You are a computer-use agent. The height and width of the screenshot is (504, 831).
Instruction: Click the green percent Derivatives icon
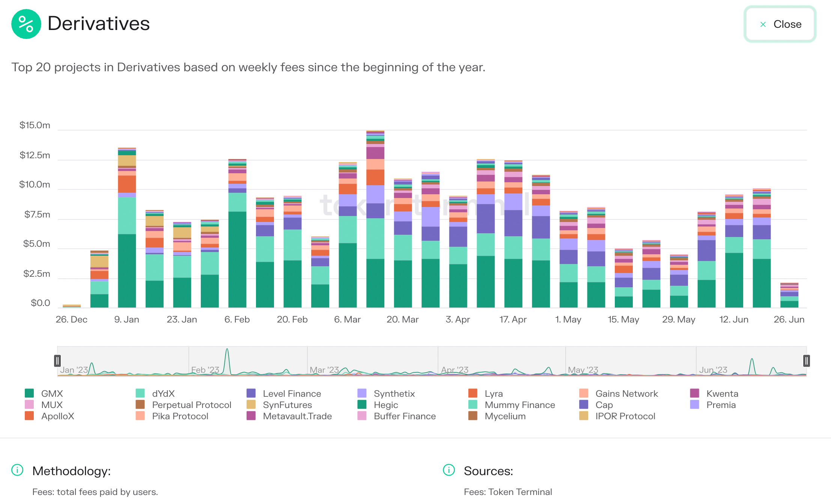tap(26, 24)
